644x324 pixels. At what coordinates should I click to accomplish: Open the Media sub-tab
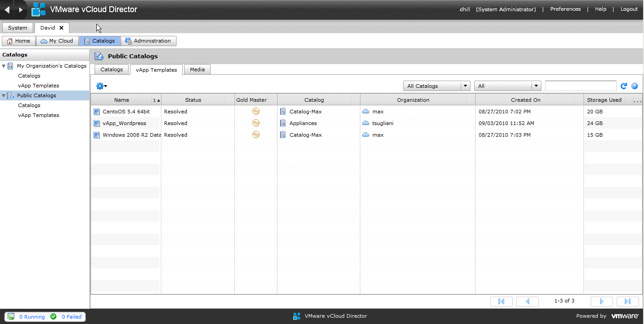click(197, 69)
